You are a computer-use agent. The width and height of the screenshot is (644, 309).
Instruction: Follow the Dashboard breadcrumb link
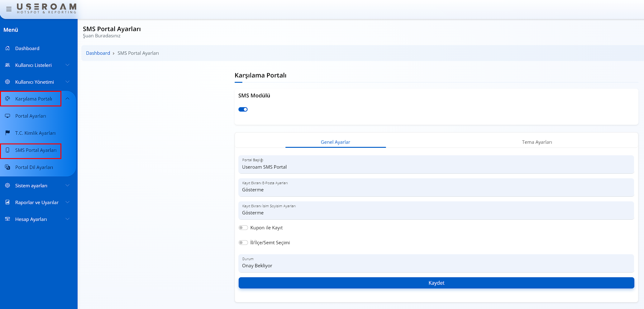[98, 53]
